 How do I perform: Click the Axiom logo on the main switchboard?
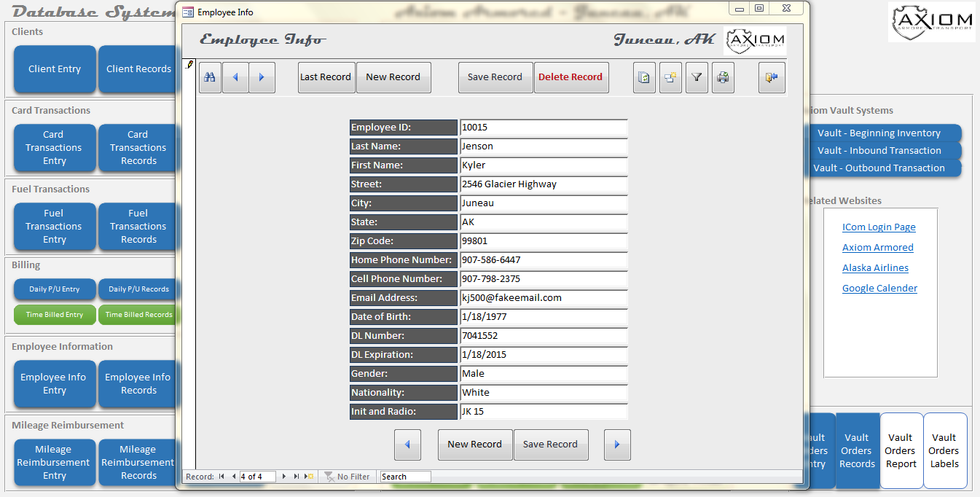coord(932,22)
